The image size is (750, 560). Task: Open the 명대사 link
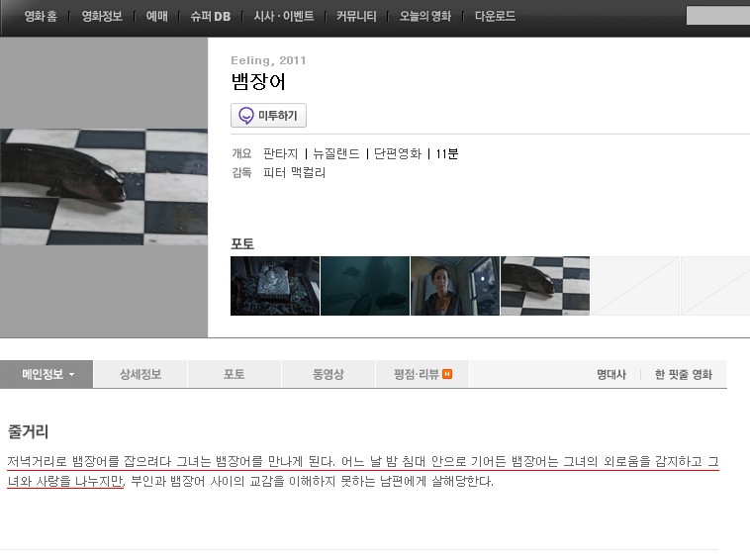point(611,374)
